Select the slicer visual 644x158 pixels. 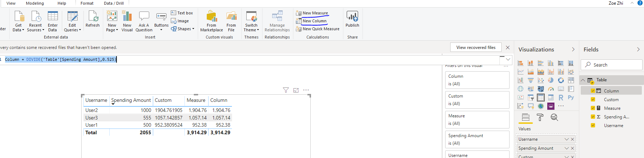[x=530, y=98]
